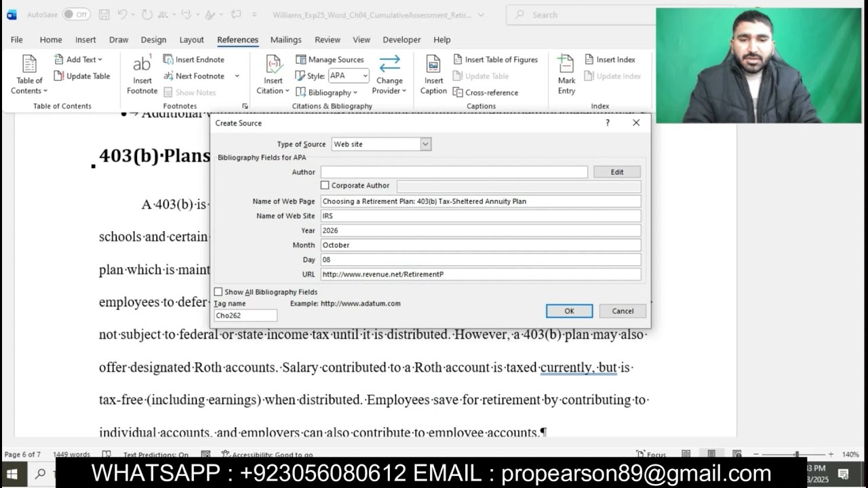This screenshot has width=868, height=488.
Task: Click the Change Provider arrows icon
Action: pyautogui.click(x=389, y=64)
